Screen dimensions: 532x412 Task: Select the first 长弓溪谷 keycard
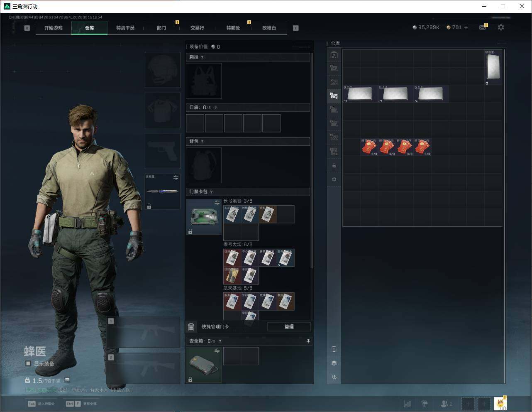point(232,214)
